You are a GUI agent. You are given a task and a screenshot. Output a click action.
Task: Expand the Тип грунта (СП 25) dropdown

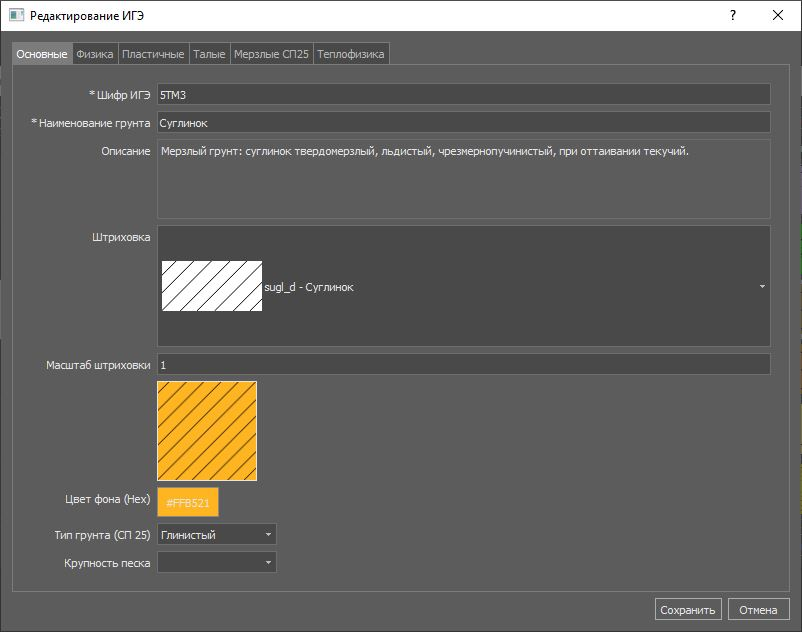[x=217, y=535]
